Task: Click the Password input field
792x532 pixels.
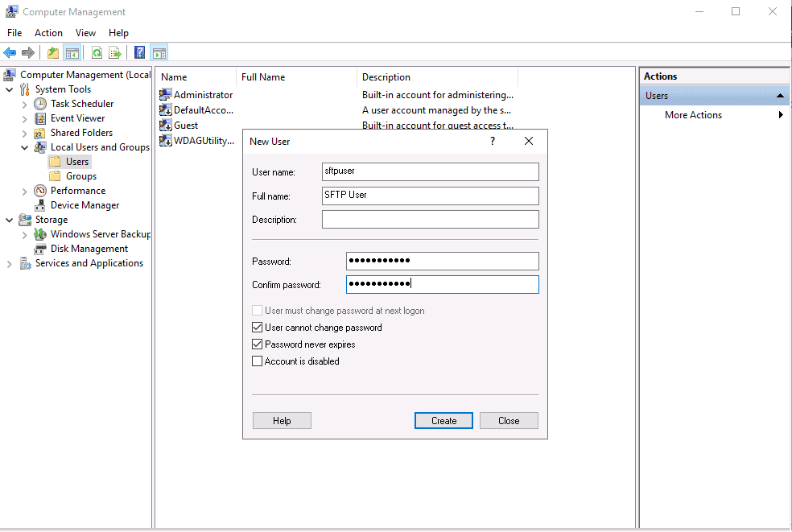Action: point(443,262)
